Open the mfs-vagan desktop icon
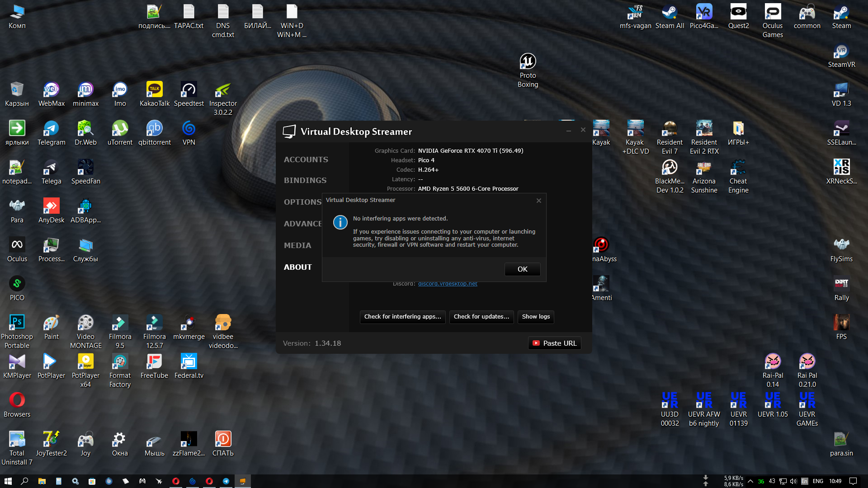The width and height of the screenshot is (868, 488). [x=635, y=17]
